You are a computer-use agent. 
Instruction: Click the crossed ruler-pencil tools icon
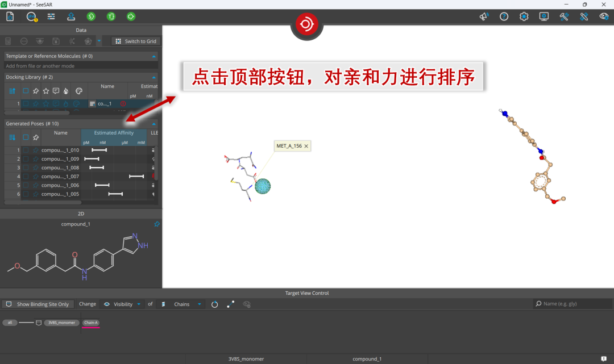tap(584, 16)
